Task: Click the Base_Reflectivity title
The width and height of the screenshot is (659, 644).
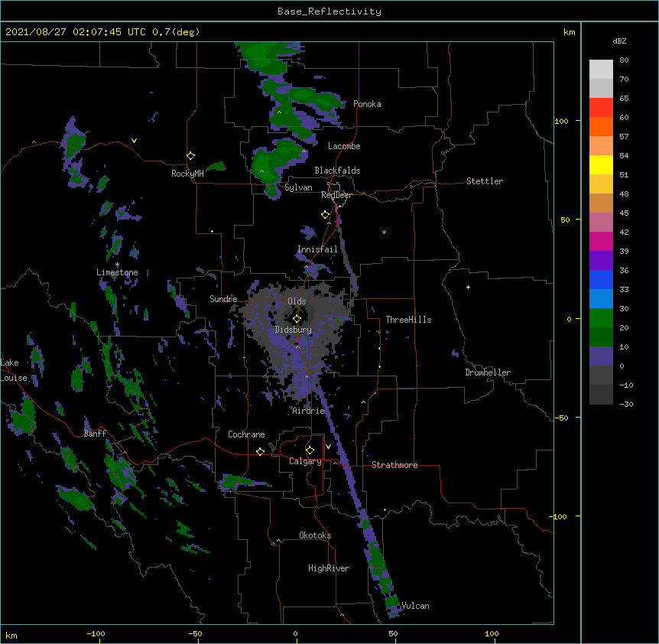Action: coord(329,11)
